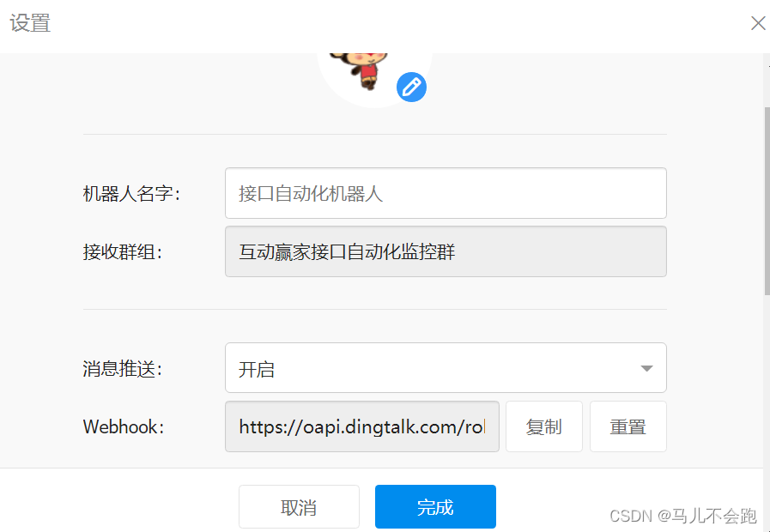Close the 设置 dialog with the X
The height and width of the screenshot is (532, 770).
(x=758, y=23)
